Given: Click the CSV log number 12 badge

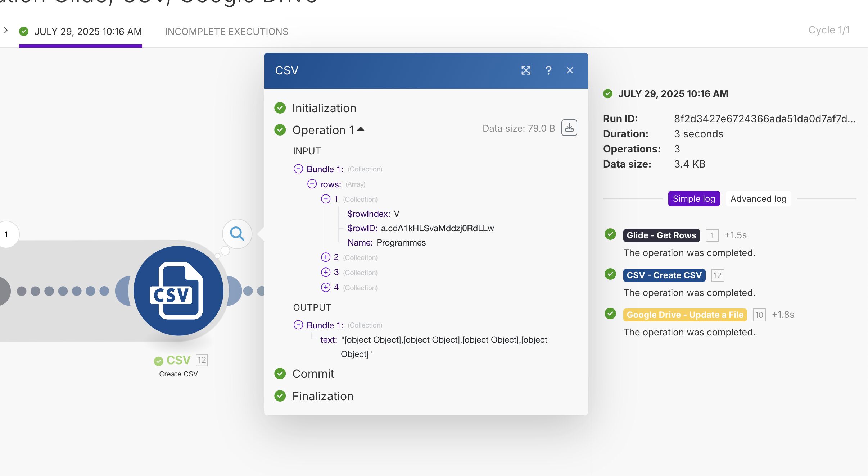Looking at the screenshot, I should pyautogui.click(x=718, y=275).
